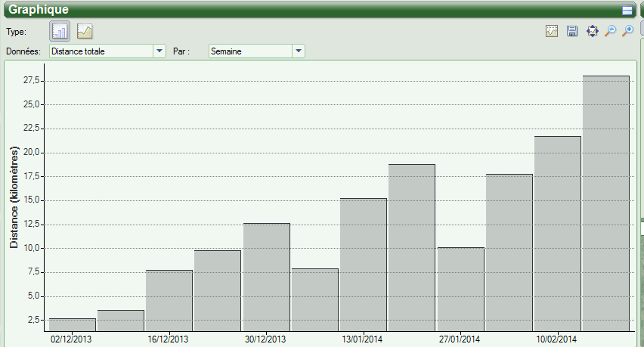The image size is (644, 347).
Task: Click the '10/02/2014' axis date label
Action: 556,339
